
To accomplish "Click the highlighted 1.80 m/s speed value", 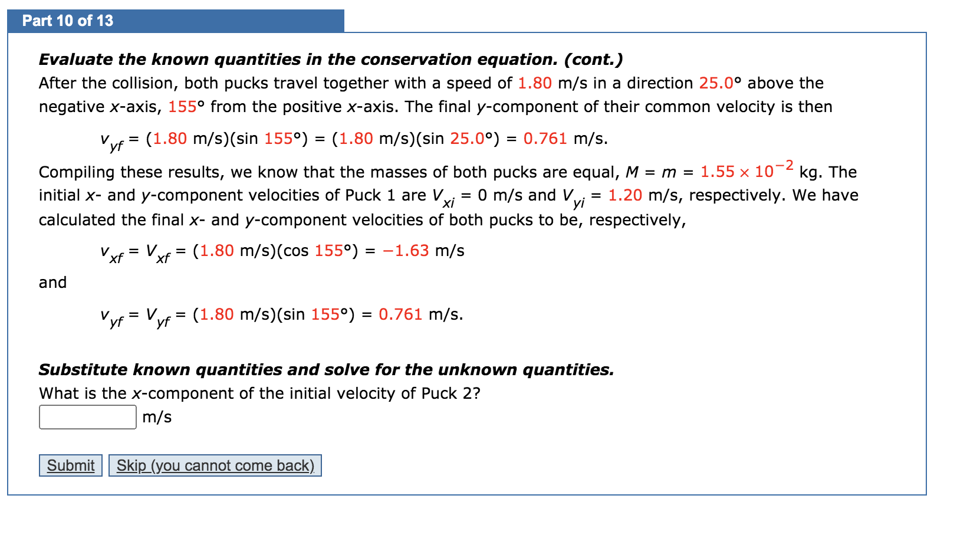I will (534, 83).
